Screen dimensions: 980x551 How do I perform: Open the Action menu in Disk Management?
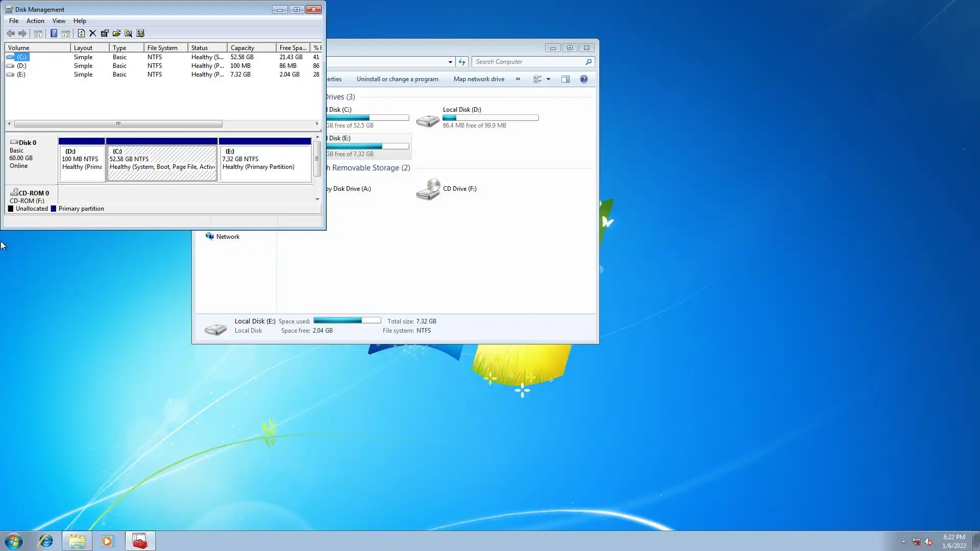pos(35,21)
